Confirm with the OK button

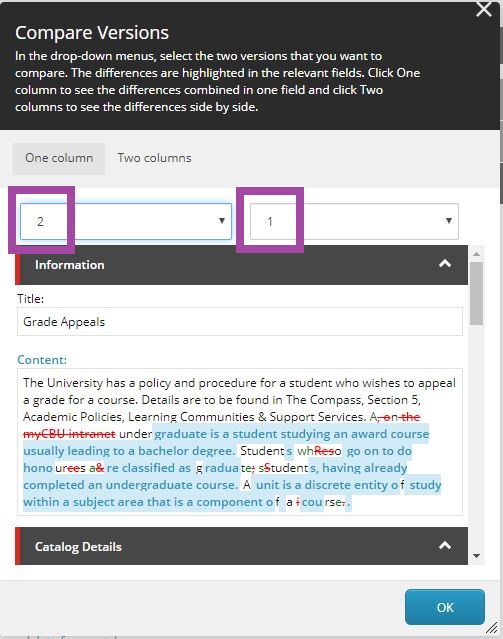pyautogui.click(x=445, y=607)
